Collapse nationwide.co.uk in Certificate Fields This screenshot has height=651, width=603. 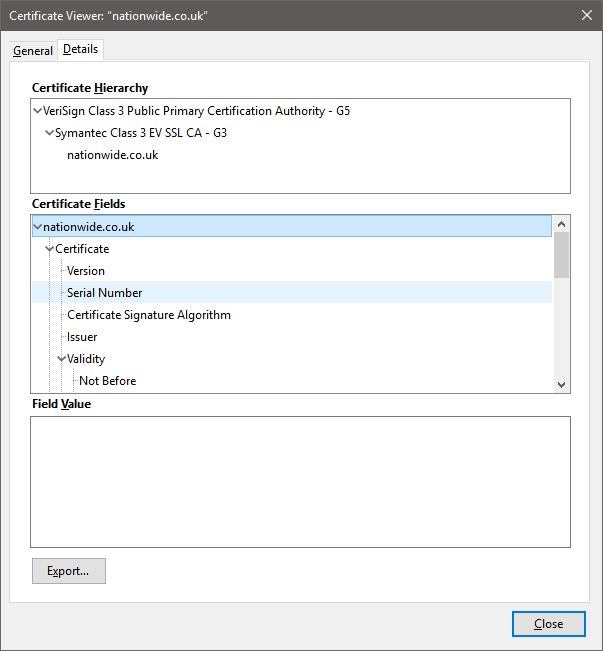38,227
